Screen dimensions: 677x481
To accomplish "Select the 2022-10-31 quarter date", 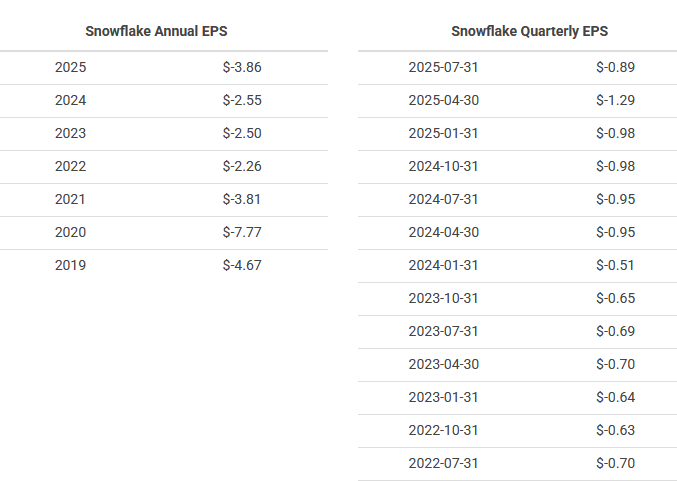I will tap(444, 431).
